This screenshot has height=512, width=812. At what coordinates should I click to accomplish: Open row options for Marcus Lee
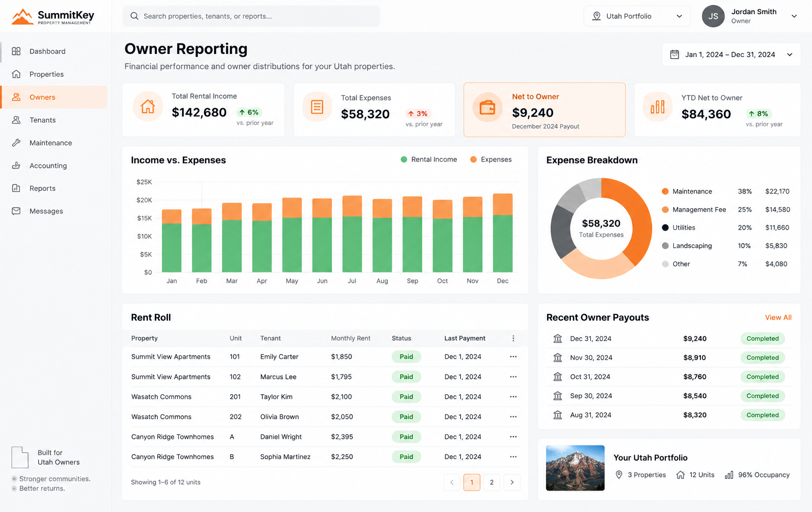click(513, 377)
